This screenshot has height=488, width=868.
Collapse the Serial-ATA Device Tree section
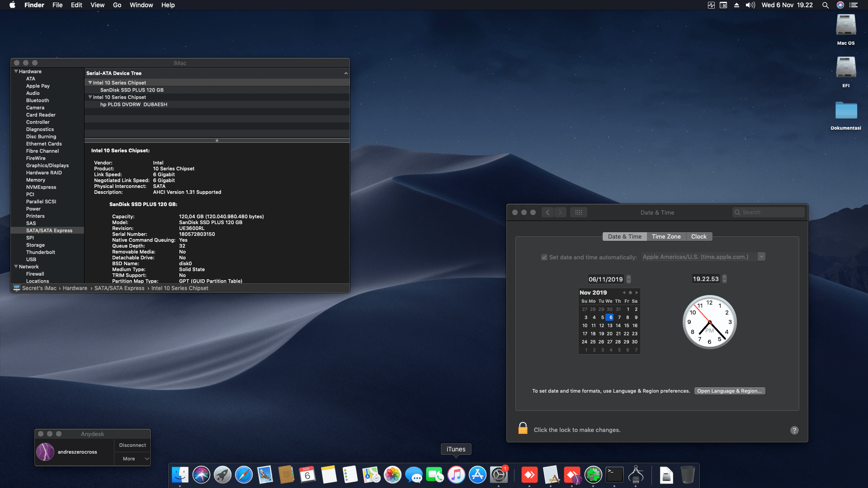pos(346,73)
